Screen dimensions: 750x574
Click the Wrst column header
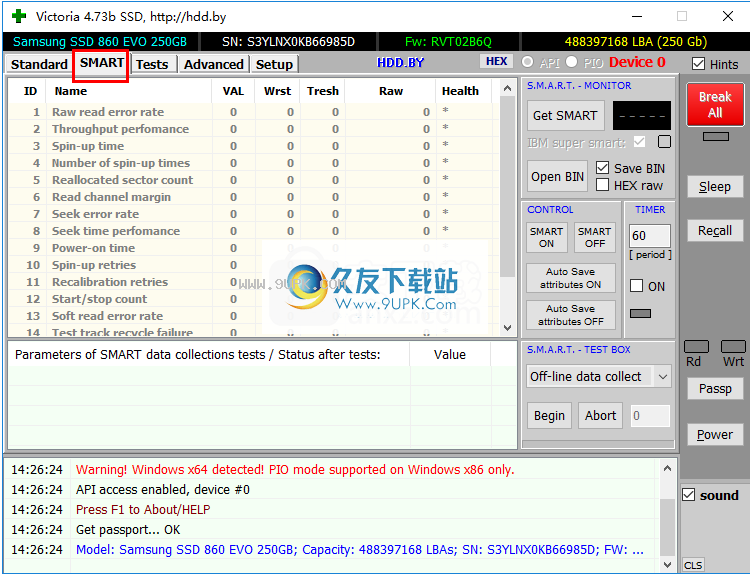277,91
